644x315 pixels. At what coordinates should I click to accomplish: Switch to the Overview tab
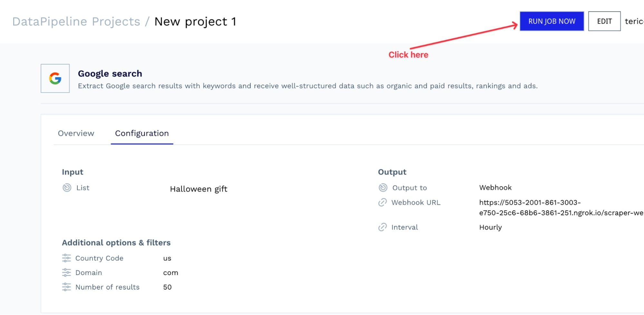[x=76, y=133]
